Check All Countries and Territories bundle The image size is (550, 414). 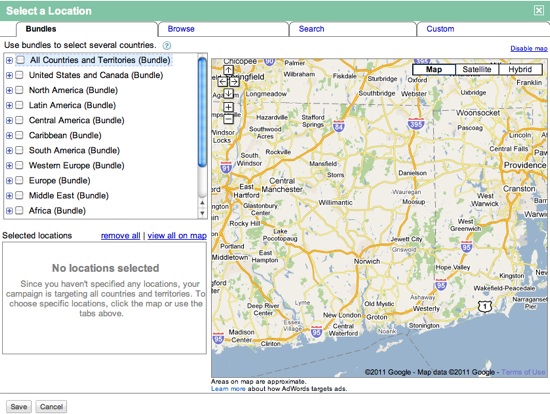[x=20, y=60]
